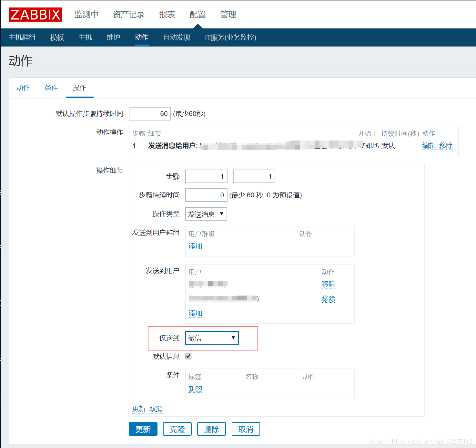
Task: Click the 更新 link in operation details
Action: 139,409
